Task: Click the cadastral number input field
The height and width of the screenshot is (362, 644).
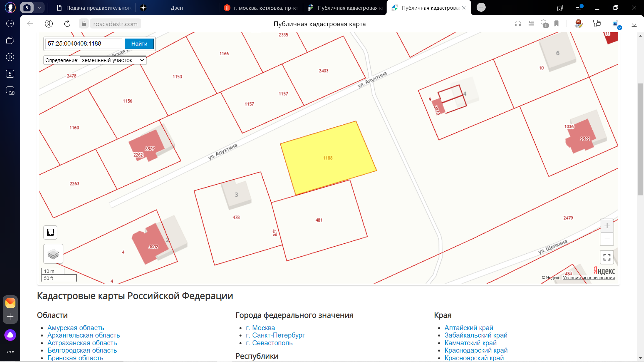Action: pos(84,44)
